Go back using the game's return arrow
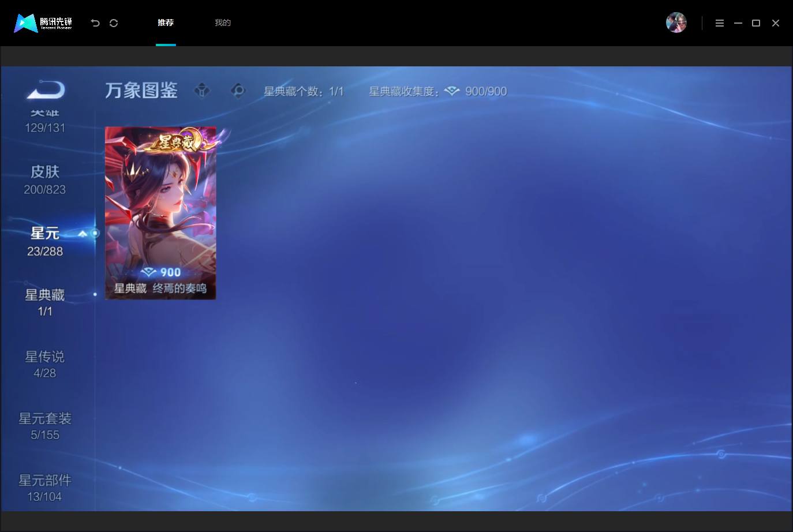Image resolution: width=793 pixels, height=532 pixels. coord(46,90)
